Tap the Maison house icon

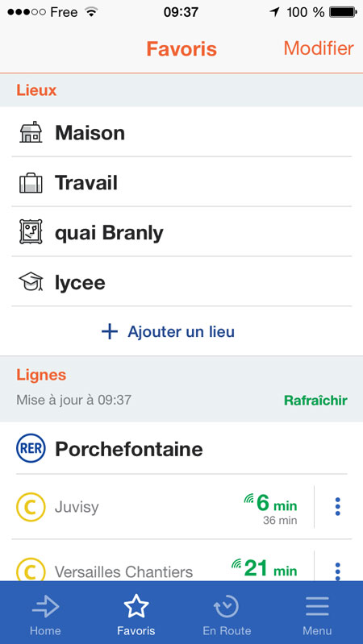(31, 132)
